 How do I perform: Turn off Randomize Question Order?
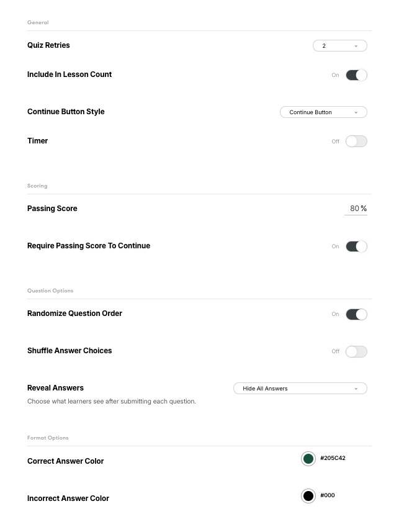pyautogui.click(x=356, y=314)
